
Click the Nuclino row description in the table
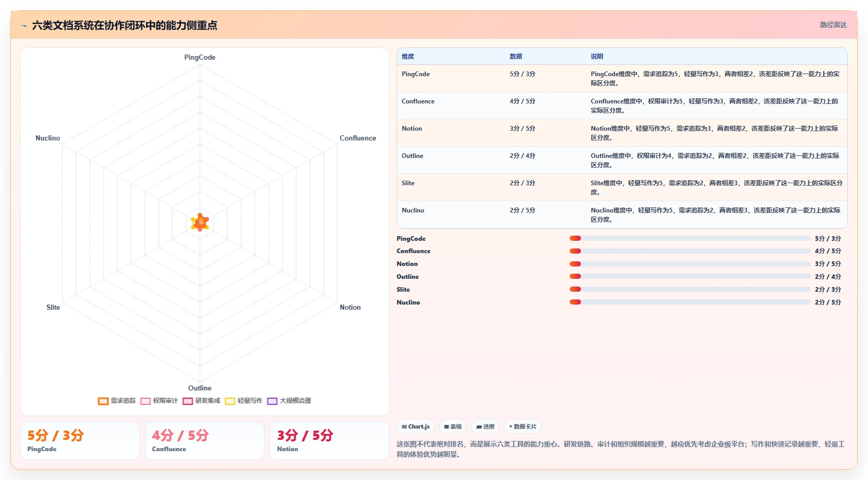tap(715, 215)
